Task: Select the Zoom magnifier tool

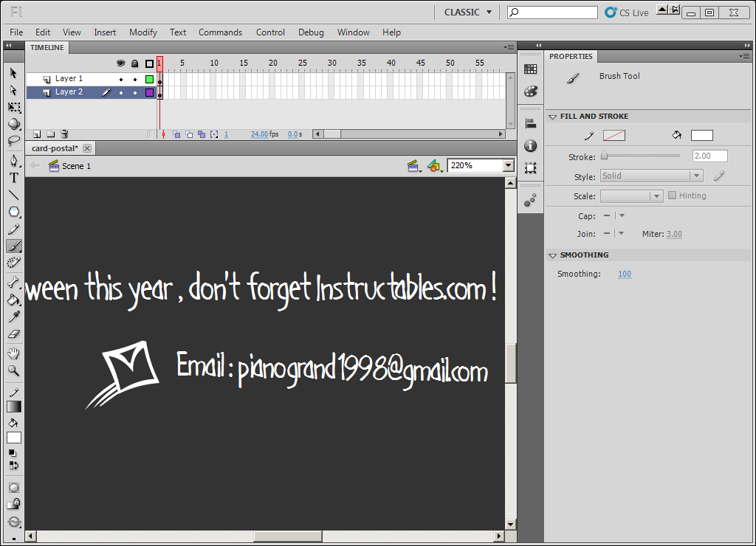Action: pyautogui.click(x=14, y=370)
